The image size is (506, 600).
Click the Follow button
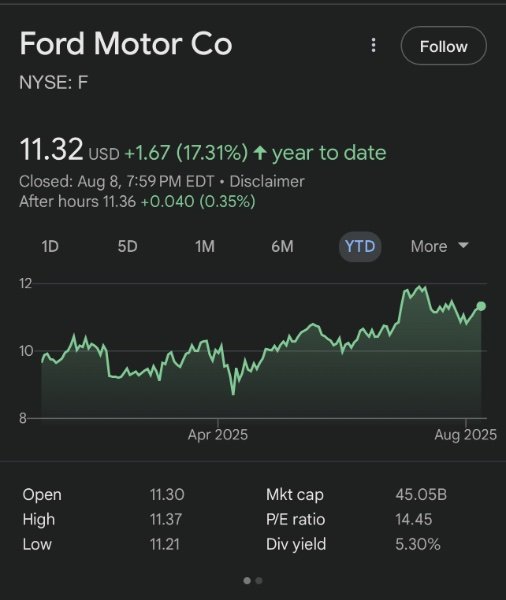[444, 46]
